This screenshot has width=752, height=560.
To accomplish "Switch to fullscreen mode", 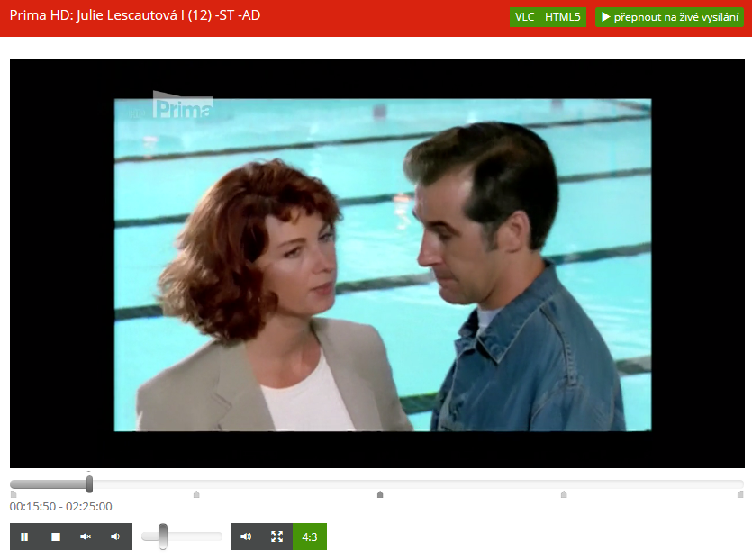I will click(x=276, y=537).
